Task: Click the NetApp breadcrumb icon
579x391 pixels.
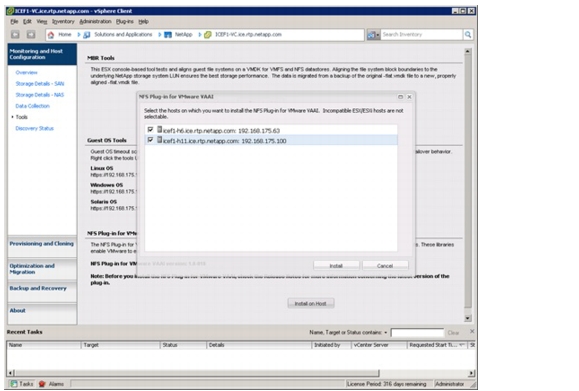Action: click(x=168, y=35)
